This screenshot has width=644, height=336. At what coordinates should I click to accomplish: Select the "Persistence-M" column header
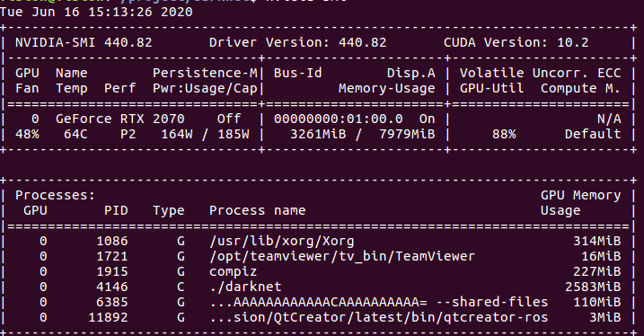(205, 73)
